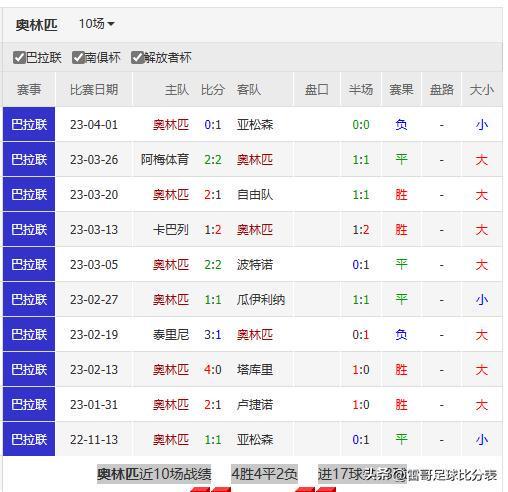Click the 4:0 score against 塔库里
The height and width of the screenshot is (492, 508).
pyautogui.click(x=213, y=370)
